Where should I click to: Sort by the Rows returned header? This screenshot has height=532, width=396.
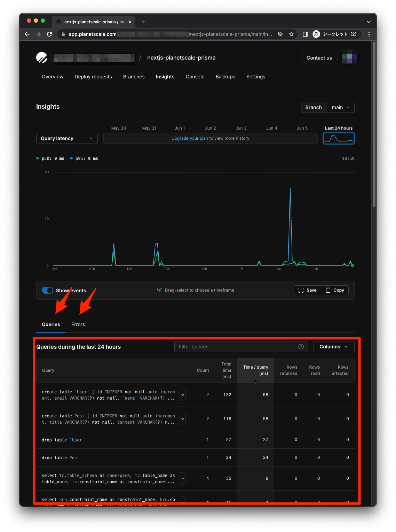[x=289, y=370]
